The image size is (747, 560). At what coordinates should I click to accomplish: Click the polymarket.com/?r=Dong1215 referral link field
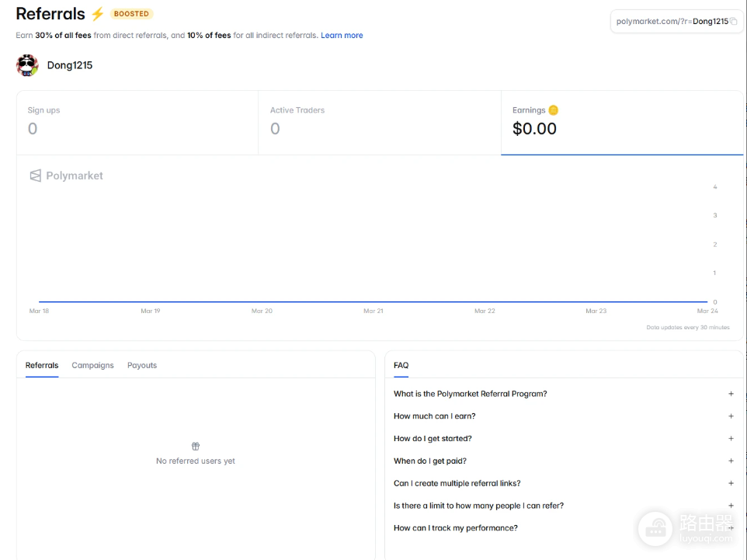coord(676,22)
